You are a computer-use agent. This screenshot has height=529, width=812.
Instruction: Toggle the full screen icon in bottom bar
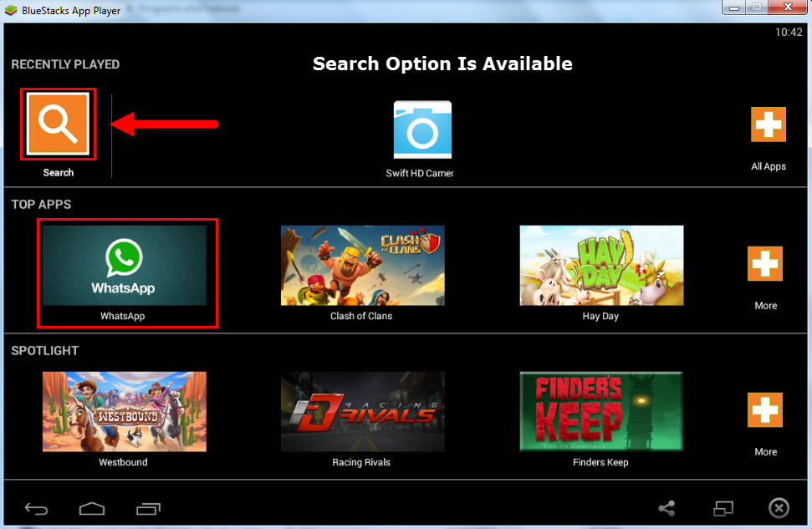tap(723, 509)
